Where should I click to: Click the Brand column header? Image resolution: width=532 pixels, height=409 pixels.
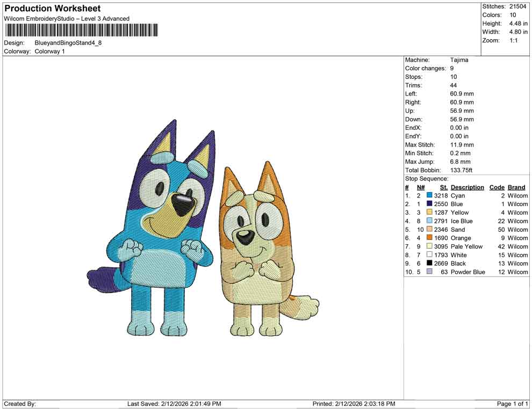click(516, 187)
